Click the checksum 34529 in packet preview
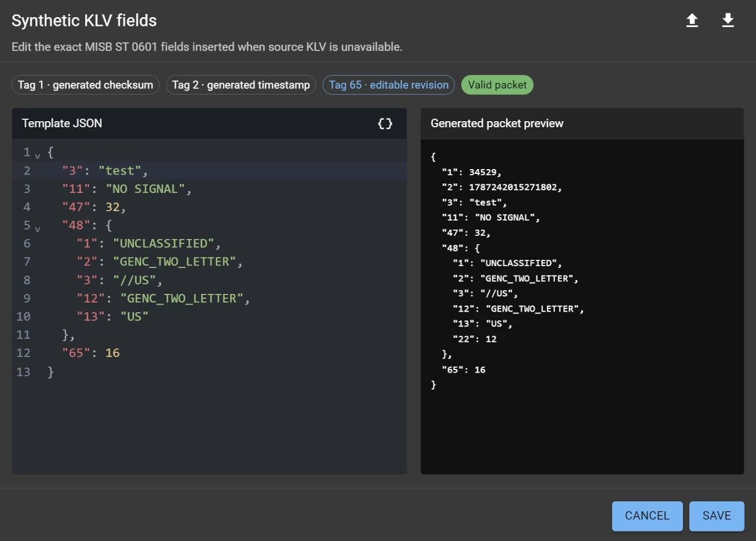Viewport: 756px width, 541px height. click(484, 172)
